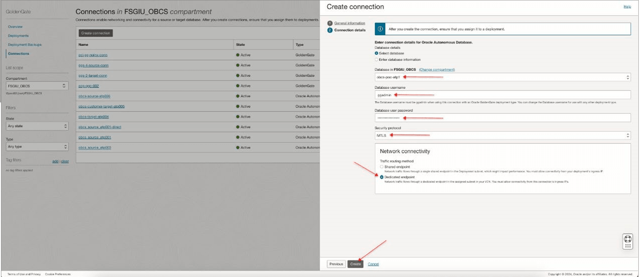This screenshot has width=644, height=277.
Task: Click the Connection details step label
Action: coord(350,30)
